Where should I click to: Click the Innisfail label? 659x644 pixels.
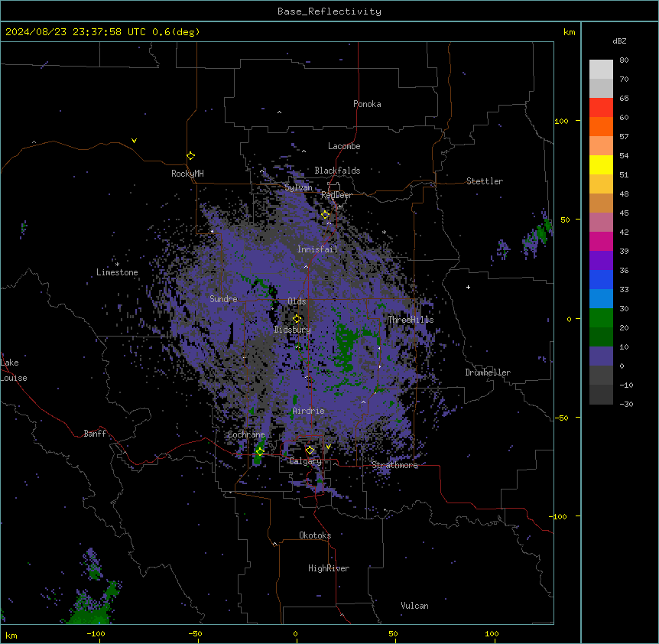click(x=317, y=249)
